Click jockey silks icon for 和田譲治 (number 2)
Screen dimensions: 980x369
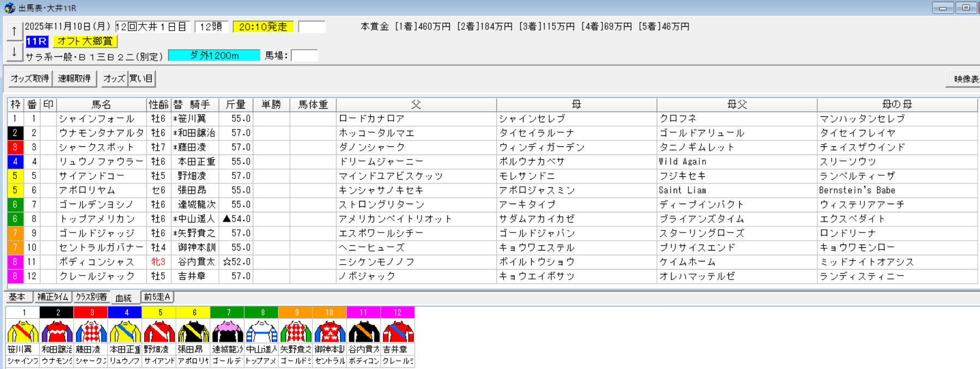pos(57,332)
